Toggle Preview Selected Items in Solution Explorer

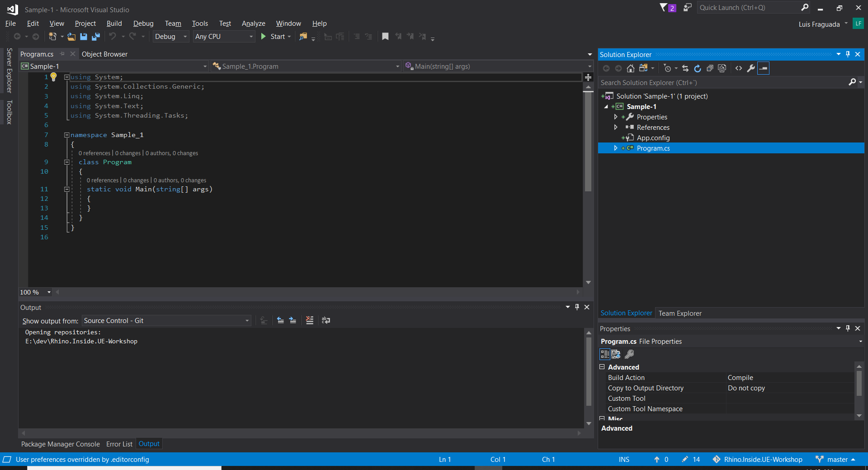pyautogui.click(x=763, y=68)
